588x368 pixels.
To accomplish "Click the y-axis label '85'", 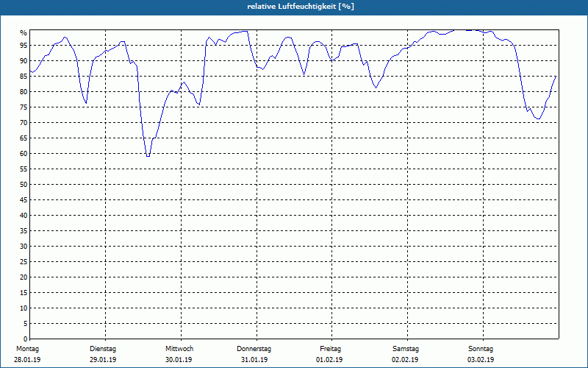I will 24,77.
